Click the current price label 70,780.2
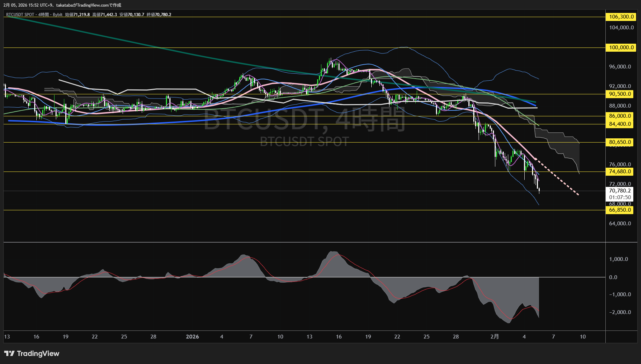The width and height of the screenshot is (641, 364). point(620,191)
